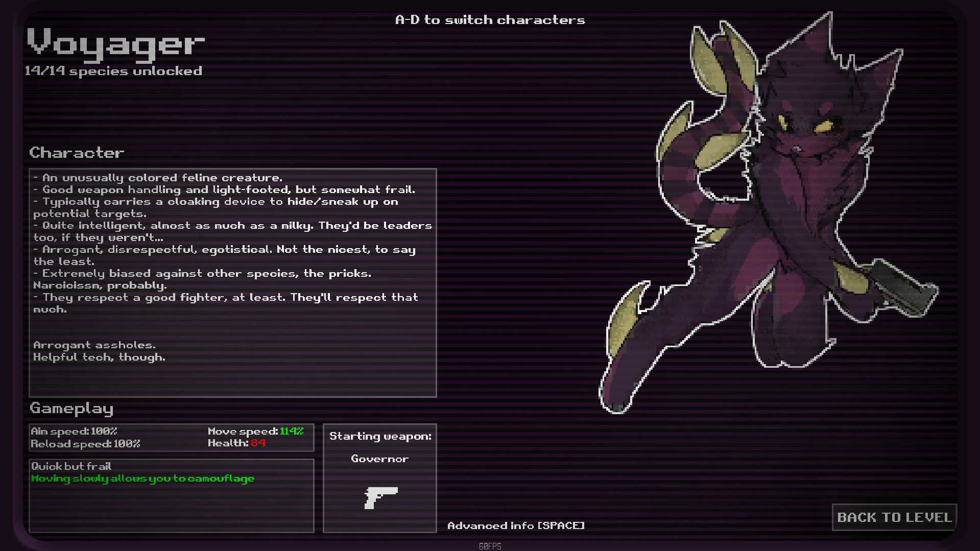Click 'A-D to switch characters' hint

click(490, 20)
